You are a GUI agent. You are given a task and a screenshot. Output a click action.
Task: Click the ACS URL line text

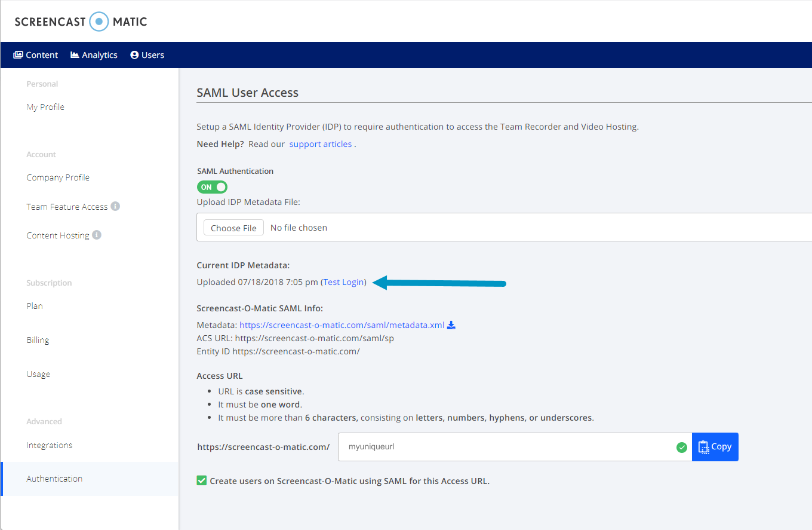coord(296,338)
